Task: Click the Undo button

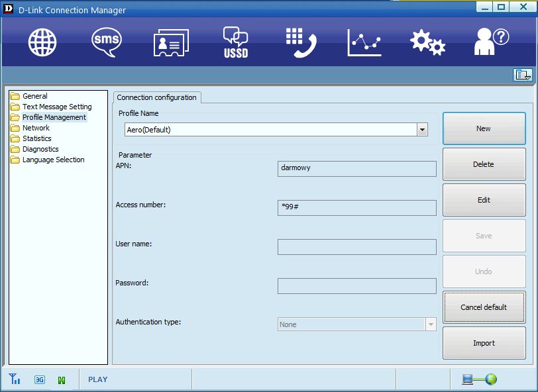Action: (x=484, y=271)
